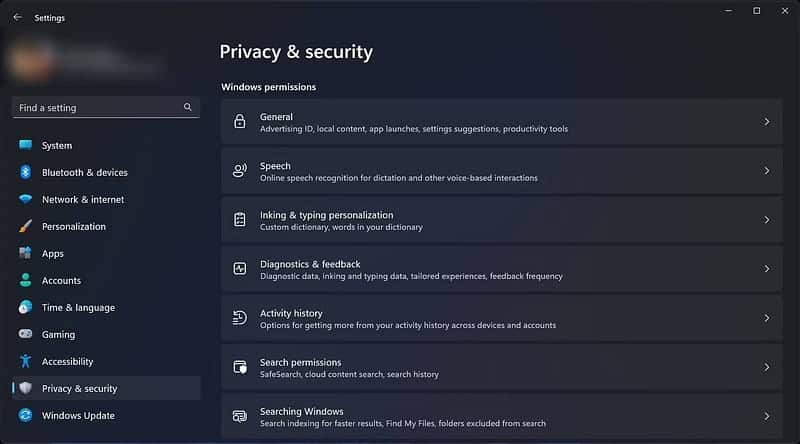Click the Settings window title text
The width and height of the screenshot is (800, 444).
pyautogui.click(x=49, y=18)
